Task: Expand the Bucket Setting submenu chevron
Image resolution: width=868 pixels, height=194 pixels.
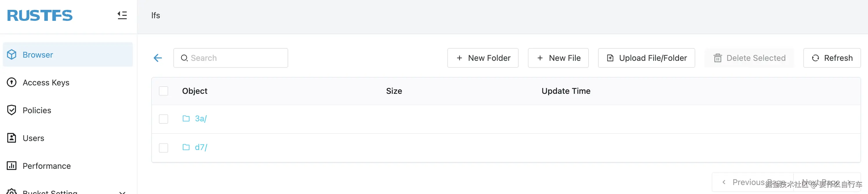Action: click(122, 192)
